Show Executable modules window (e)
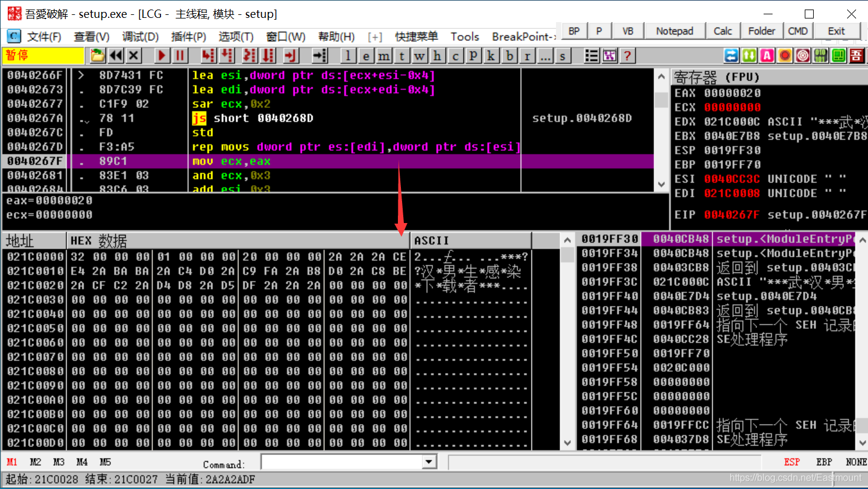868x489 pixels. pos(366,56)
